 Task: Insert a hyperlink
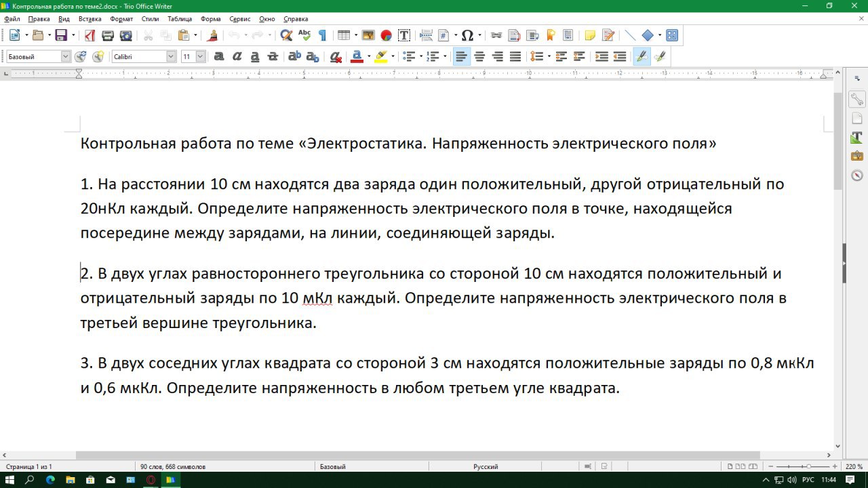[x=496, y=35]
